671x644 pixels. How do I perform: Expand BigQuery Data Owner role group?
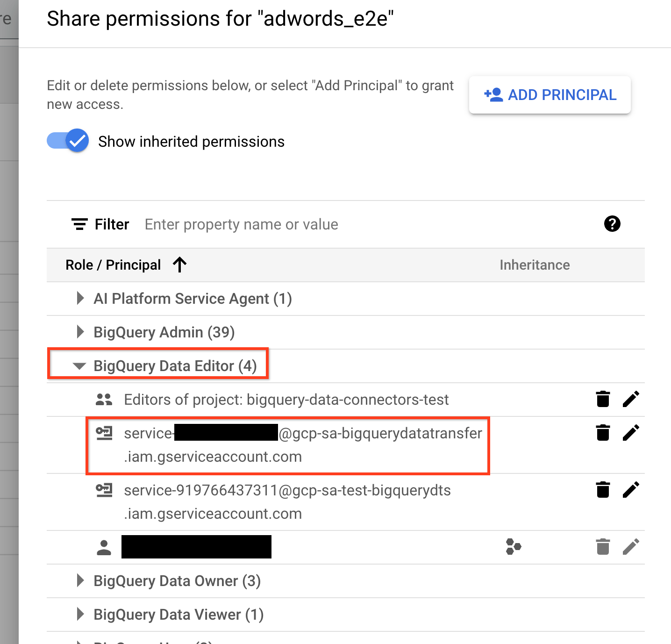click(x=80, y=581)
